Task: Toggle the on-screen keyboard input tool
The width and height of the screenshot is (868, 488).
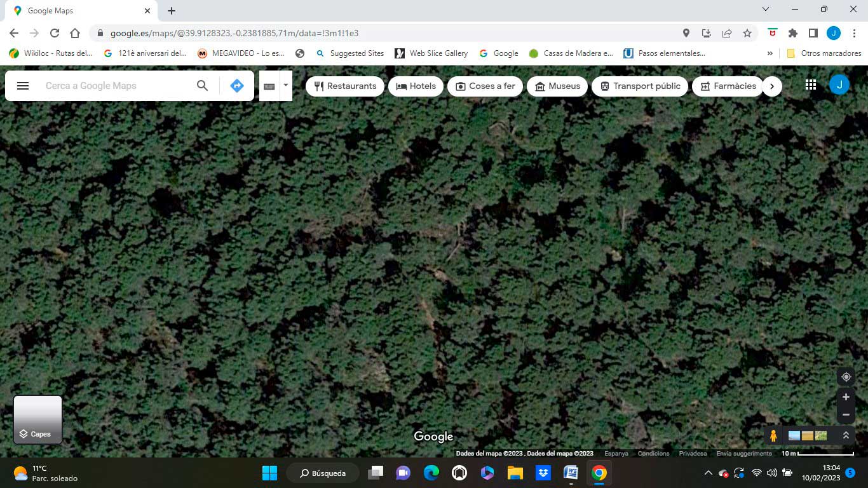Action: [x=269, y=86]
